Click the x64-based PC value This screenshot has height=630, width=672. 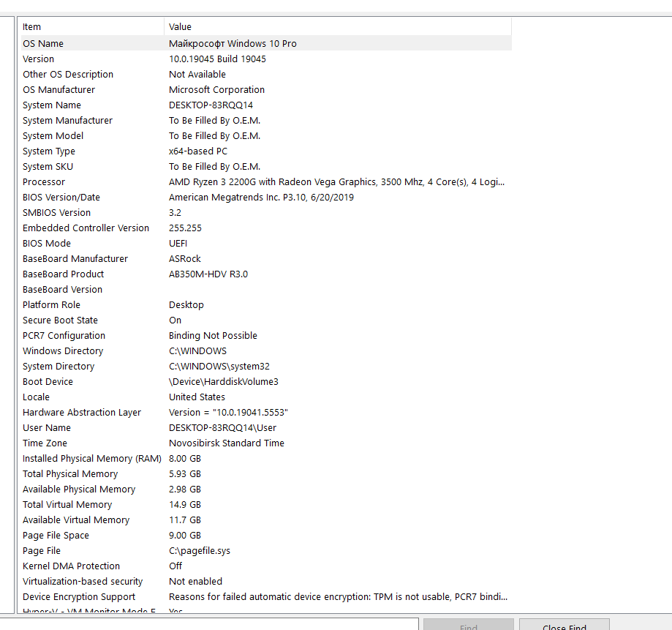(x=198, y=151)
